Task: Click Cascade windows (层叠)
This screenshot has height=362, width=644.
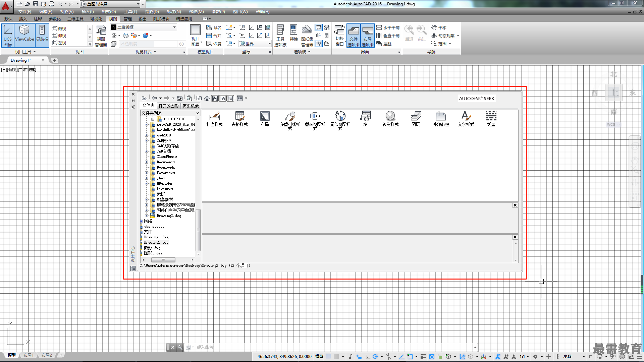Action: click(384, 44)
